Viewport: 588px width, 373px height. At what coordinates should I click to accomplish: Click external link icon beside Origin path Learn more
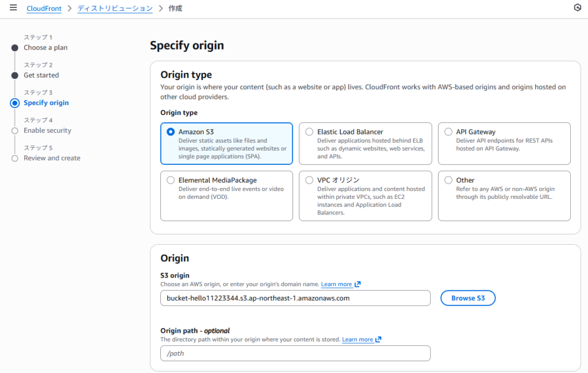pos(378,339)
